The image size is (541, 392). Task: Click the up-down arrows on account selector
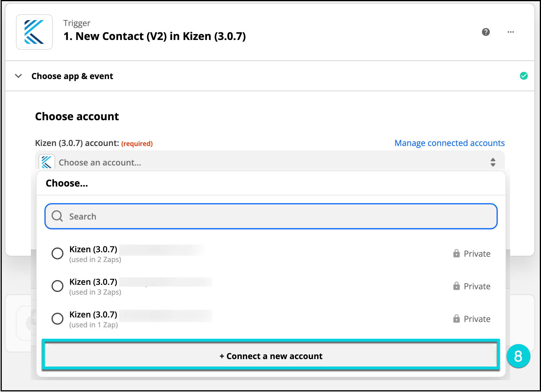tap(493, 162)
